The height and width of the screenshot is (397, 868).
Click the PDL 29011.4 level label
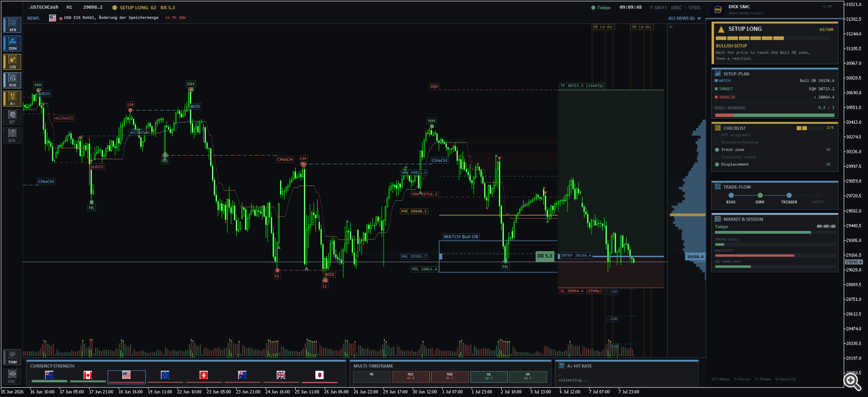(425, 269)
